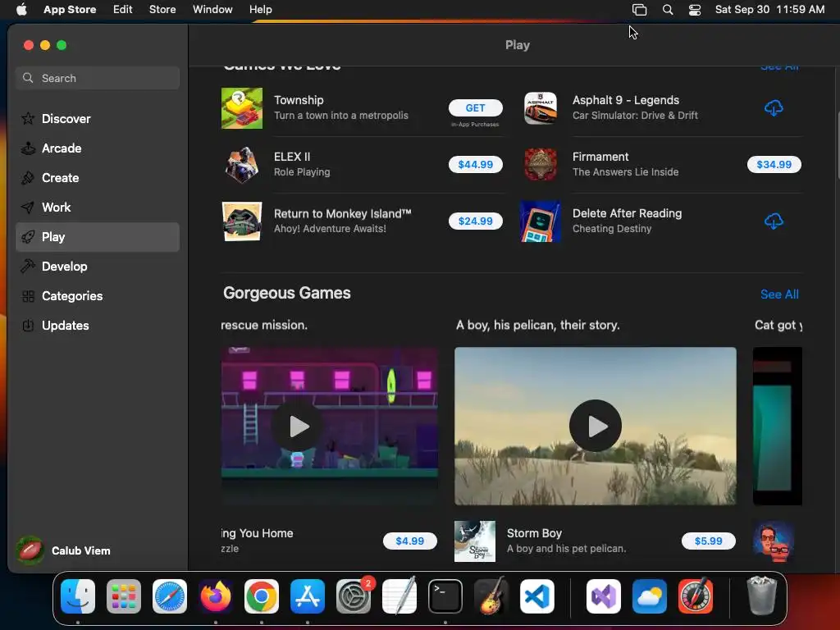This screenshot has height=630, width=840.
Task: Open Delete After Reading app icon
Action: coord(540,221)
